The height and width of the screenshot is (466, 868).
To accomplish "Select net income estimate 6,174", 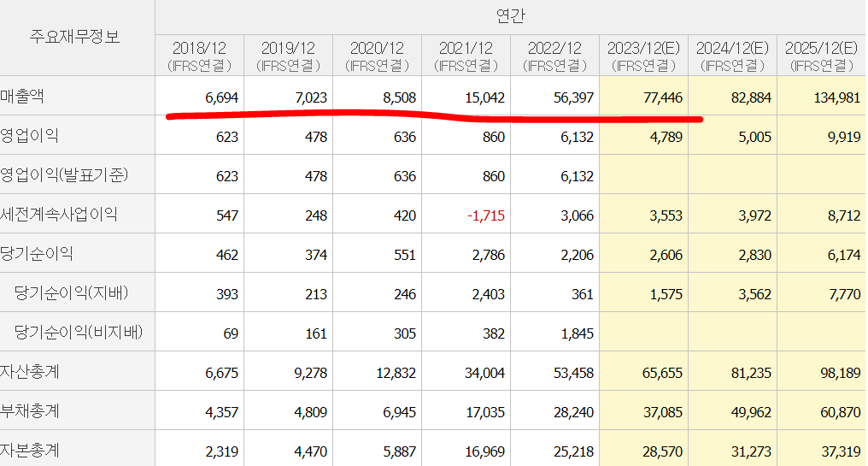I will click(x=843, y=255).
